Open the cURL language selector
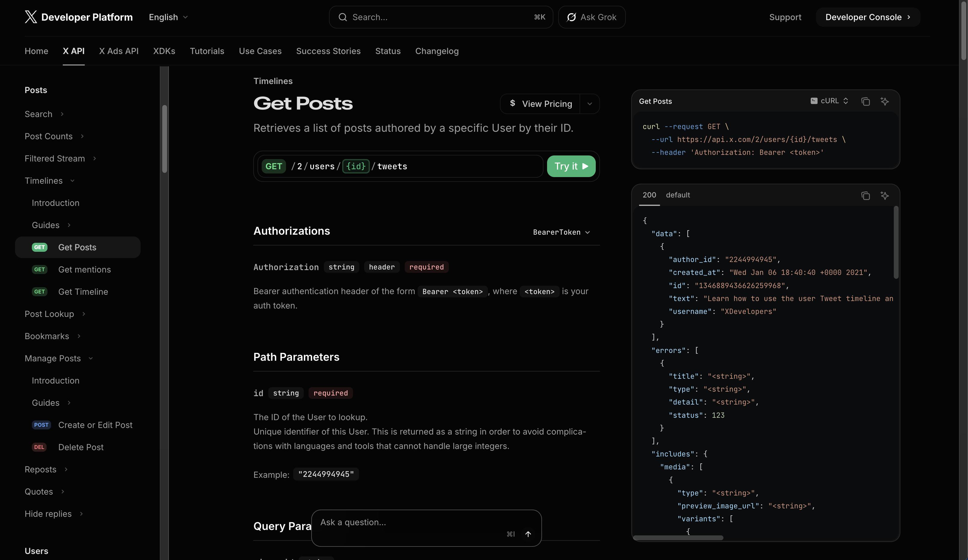 [829, 101]
